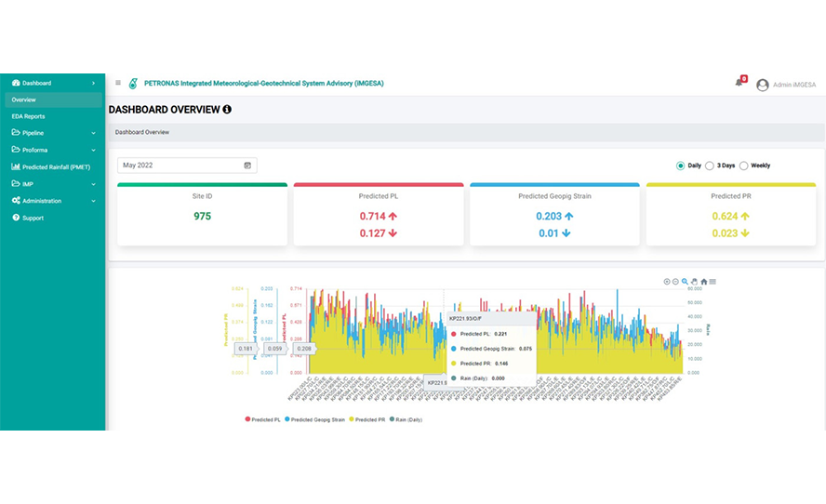This screenshot has width=826, height=504.
Task: Select the chart panning hand tool
Action: (x=694, y=282)
